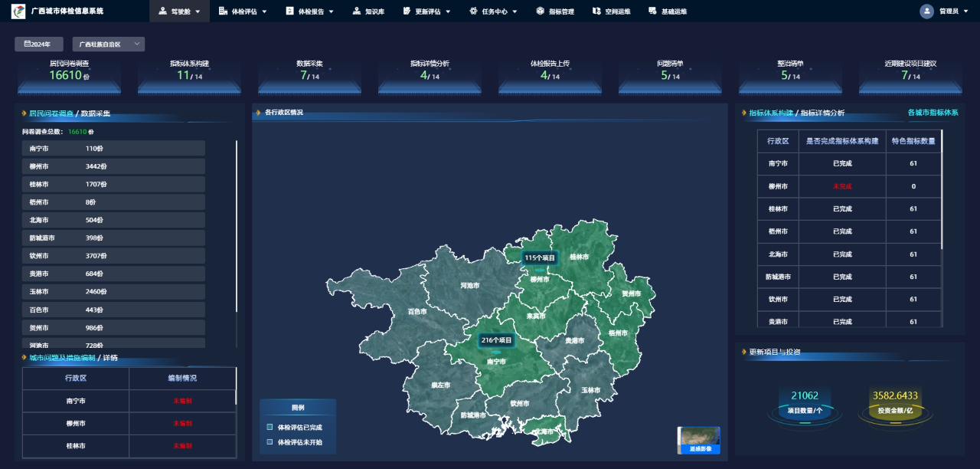Click the 体检评估未开始 legend color box
The image size is (980, 469).
(269, 442)
